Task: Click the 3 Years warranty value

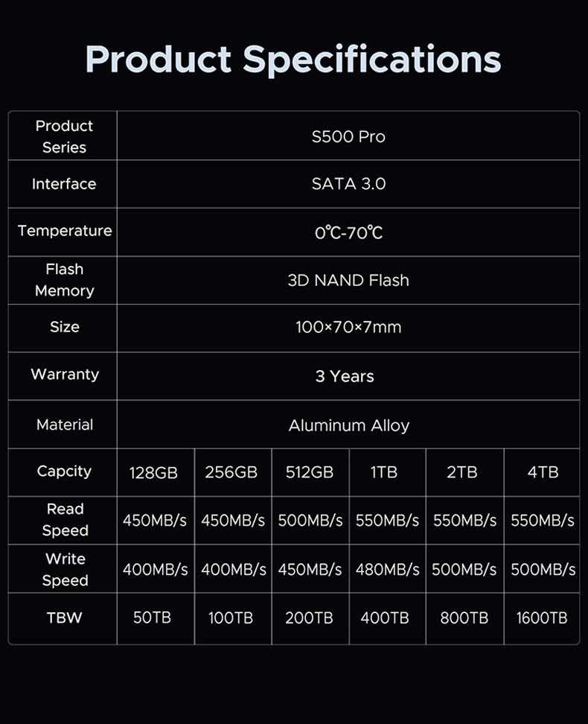Action: 345,376
